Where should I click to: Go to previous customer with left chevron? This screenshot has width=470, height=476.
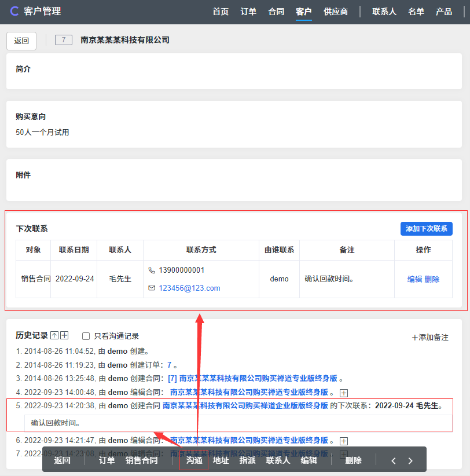tap(394, 461)
